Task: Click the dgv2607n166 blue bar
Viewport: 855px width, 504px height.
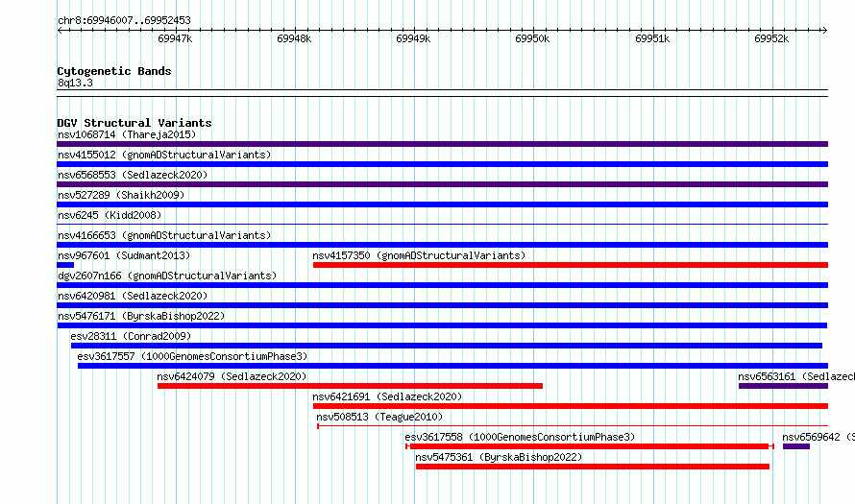Action: 442,285
